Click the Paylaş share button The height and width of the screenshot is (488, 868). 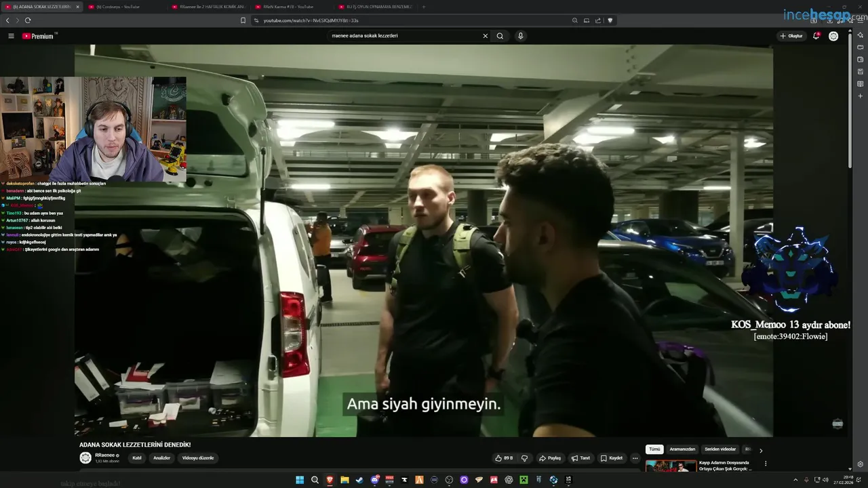(550, 458)
